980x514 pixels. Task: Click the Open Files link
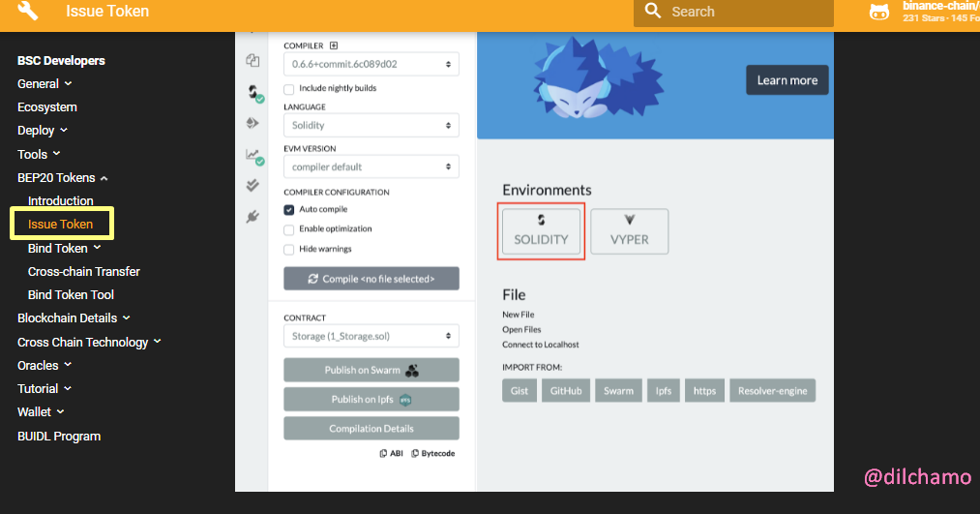click(x=521, y=329)
